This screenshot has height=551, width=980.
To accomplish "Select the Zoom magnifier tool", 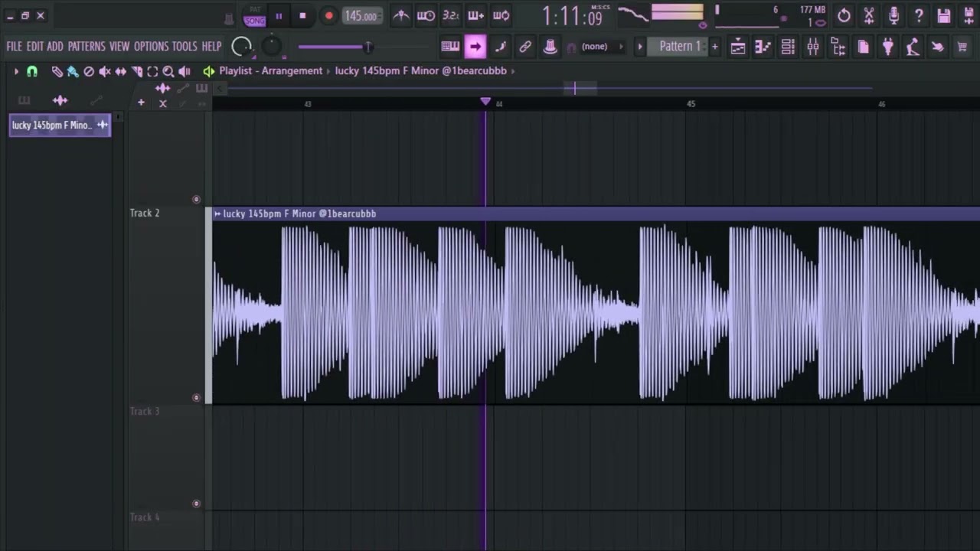I will tap(168, 71).
